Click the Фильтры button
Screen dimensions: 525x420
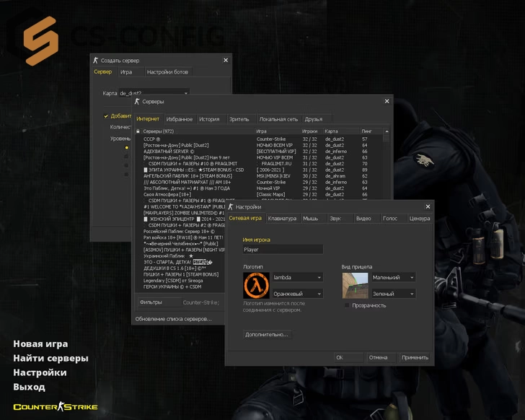(159, 302)
